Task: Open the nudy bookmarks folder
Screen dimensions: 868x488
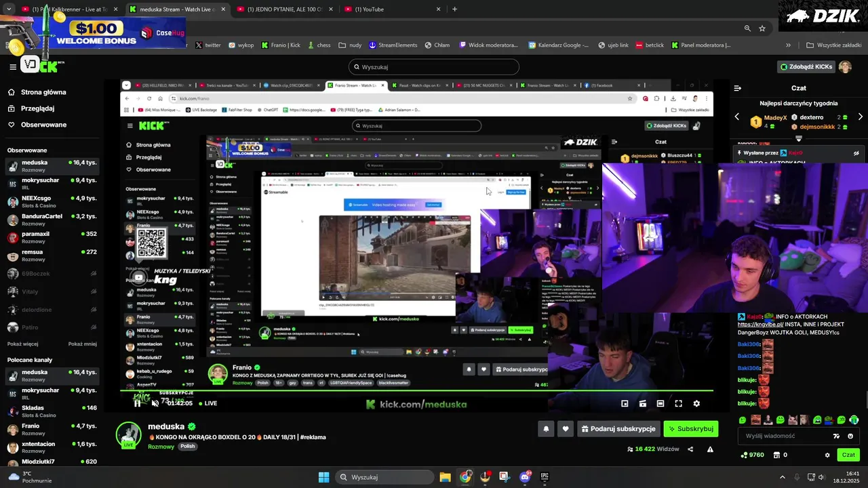Action: [350, 45]
